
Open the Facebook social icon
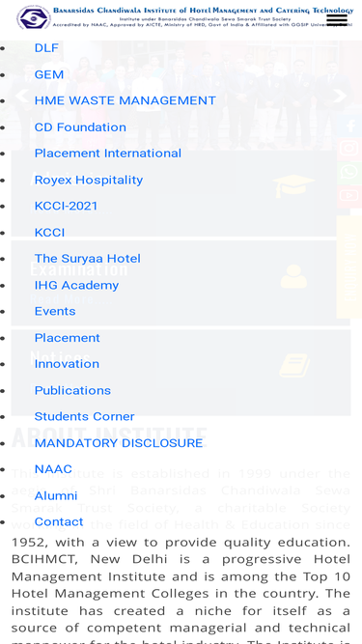[x=349, y=126]
